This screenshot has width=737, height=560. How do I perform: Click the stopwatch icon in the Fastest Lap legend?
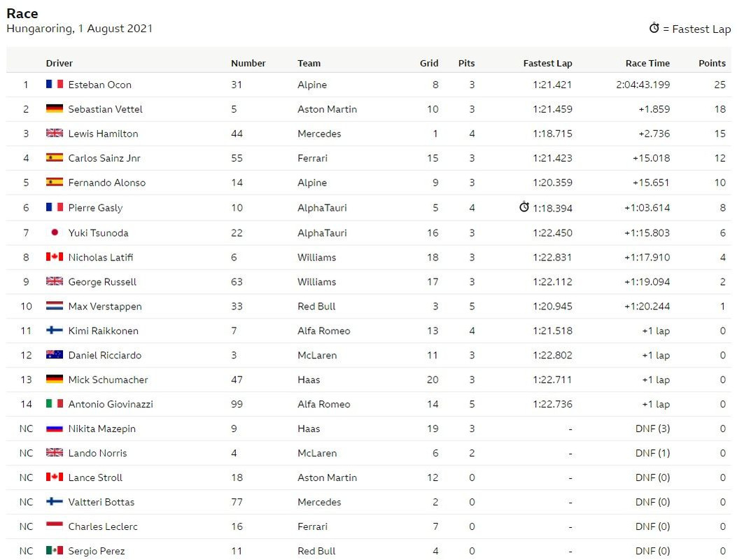point(654,28)
